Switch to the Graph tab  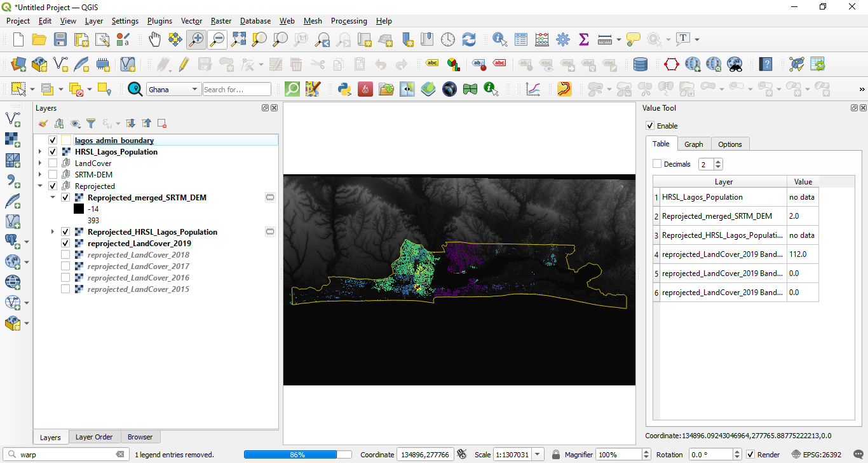tap(694, 144)
